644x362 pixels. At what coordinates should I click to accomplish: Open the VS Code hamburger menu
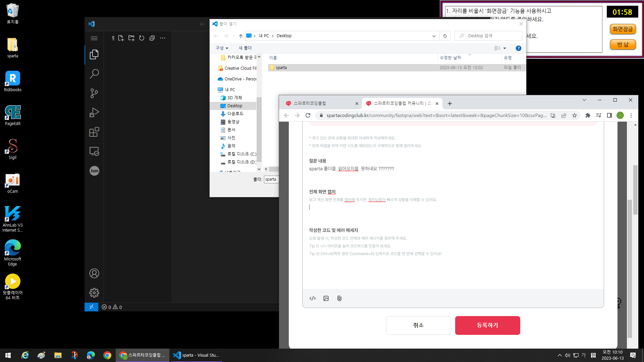(94, 38)
